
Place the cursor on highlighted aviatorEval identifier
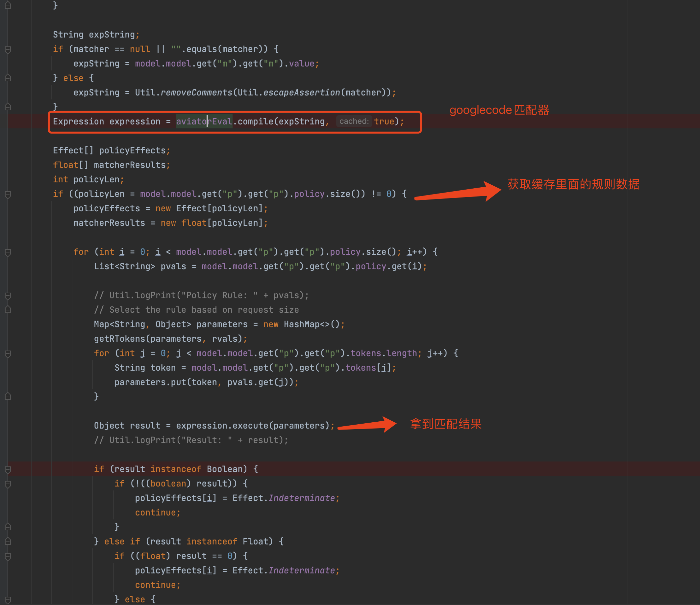[204, 121]
